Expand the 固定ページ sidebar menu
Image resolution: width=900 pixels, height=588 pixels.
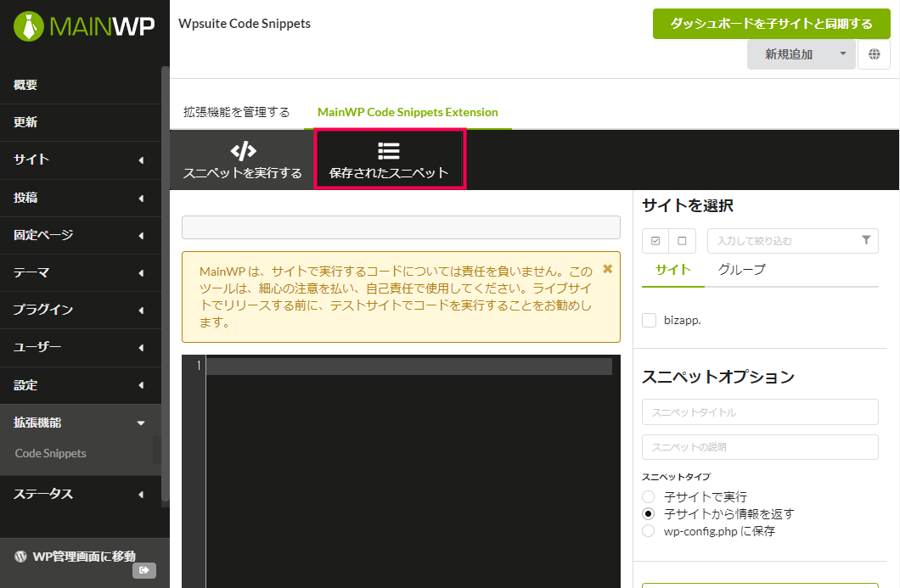[81, 235]
